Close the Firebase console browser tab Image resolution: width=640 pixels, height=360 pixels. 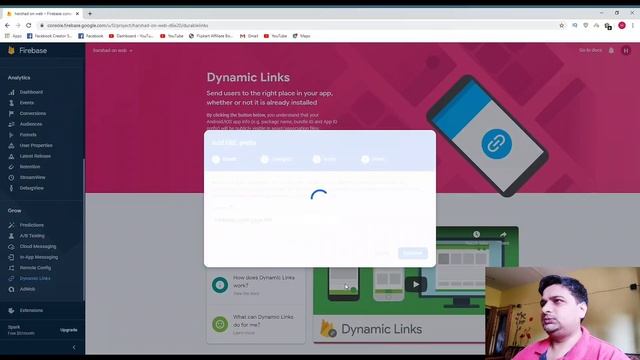coord(78,13)
